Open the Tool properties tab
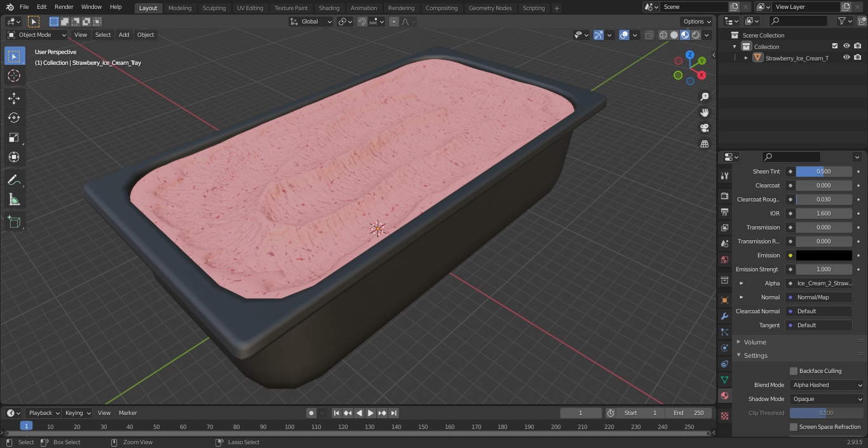The width and height of the screenshot is (868, 448). 724,175
